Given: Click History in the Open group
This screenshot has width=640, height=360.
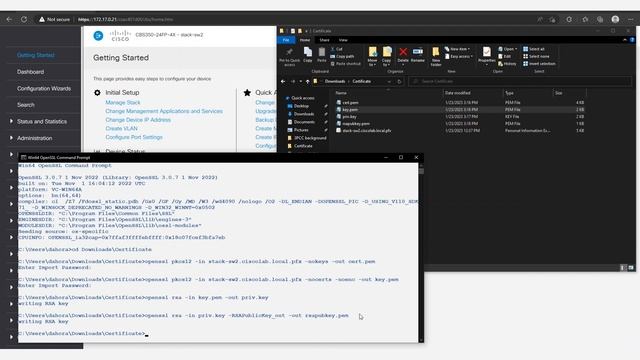Looking at the screenshot, I should (x=507, y=64).
